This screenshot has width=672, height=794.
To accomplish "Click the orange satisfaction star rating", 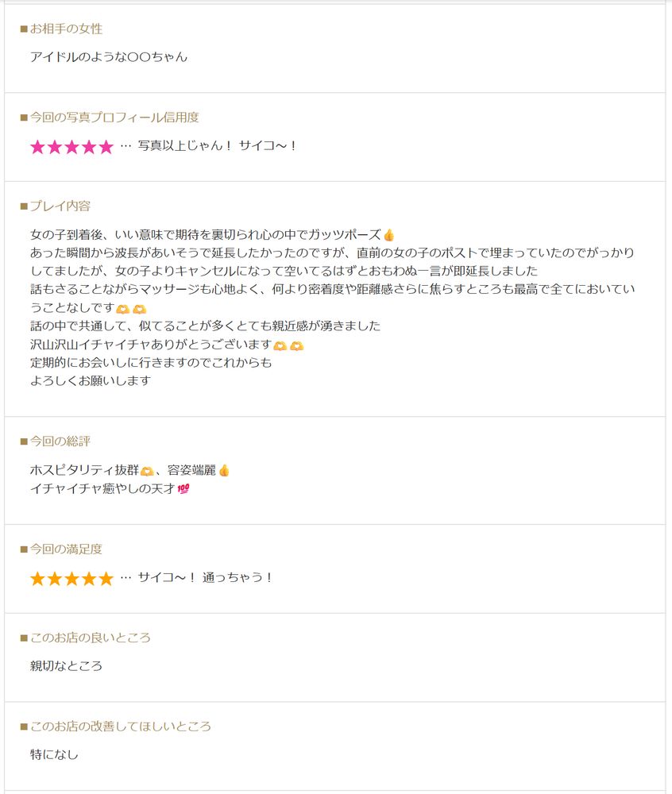I will tap(72, 578).
